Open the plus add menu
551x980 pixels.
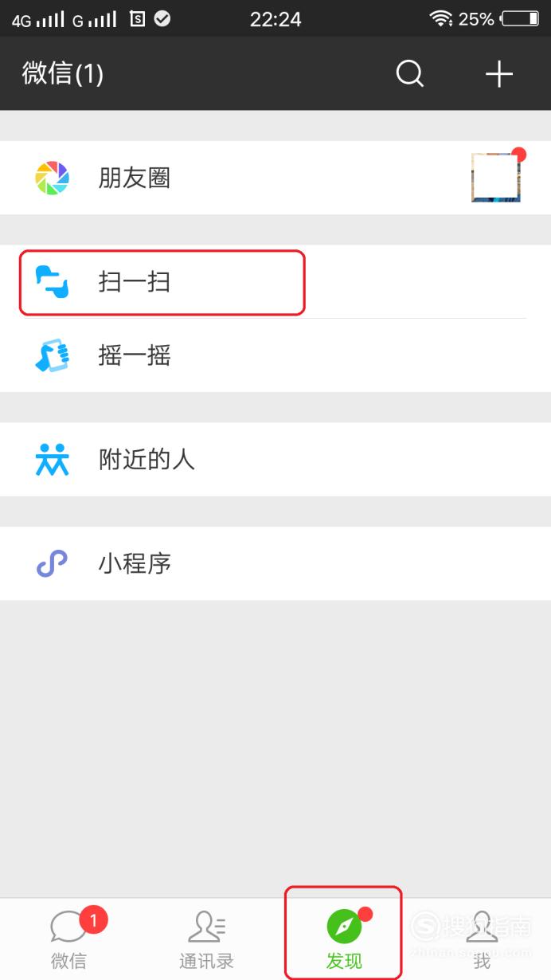click(499, 74)
